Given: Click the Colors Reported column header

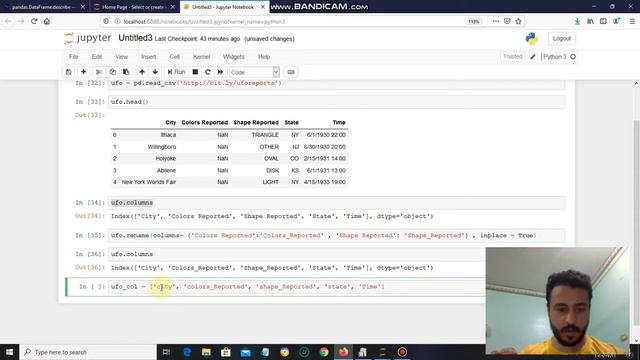Looking at the screenshot, I should point(204,122).
